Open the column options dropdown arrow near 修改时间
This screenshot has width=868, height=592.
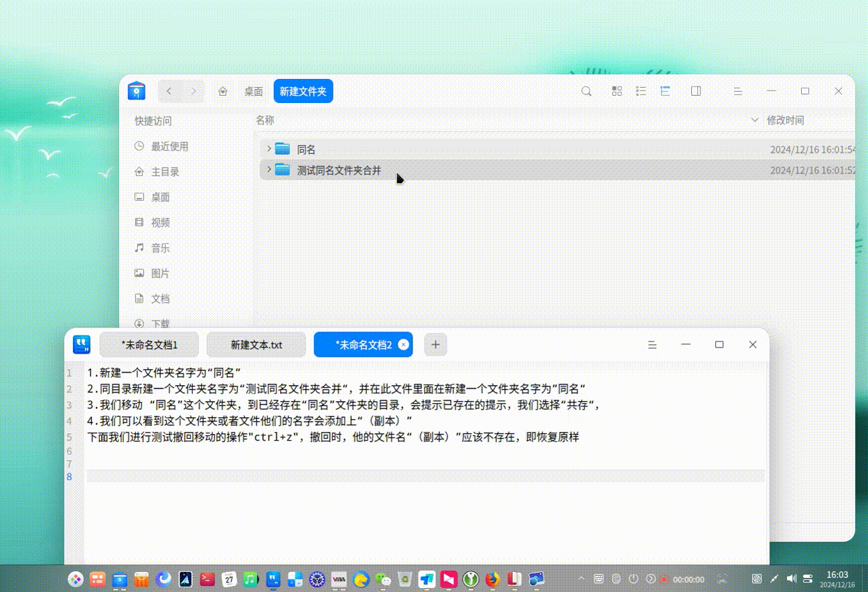click(x=756, y=121)
